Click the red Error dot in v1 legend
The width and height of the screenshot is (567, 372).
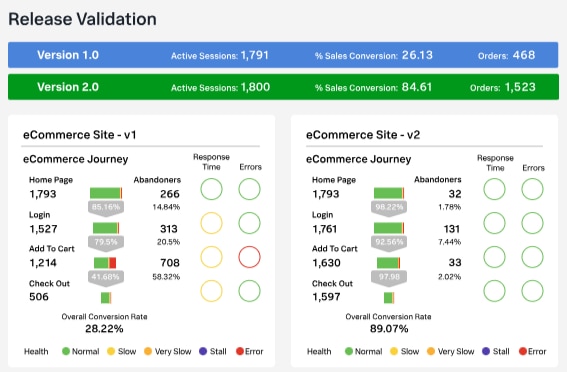click(240, 351)
